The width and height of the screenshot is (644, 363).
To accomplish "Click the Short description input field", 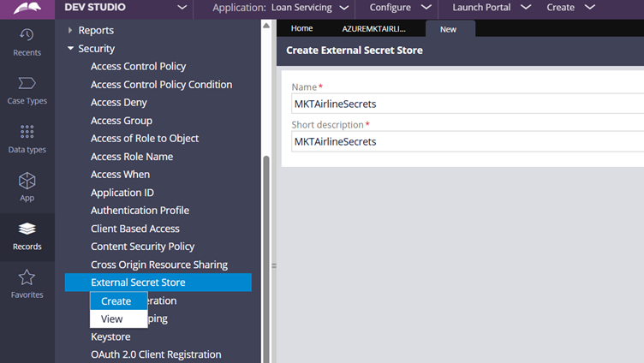I will pyautogui.click(x=467, y=142).
